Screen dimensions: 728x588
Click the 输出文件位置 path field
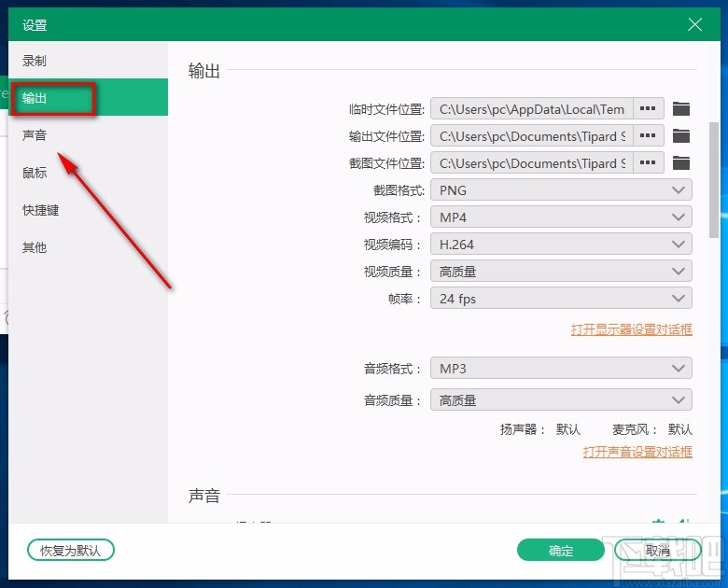pos(532,135)
